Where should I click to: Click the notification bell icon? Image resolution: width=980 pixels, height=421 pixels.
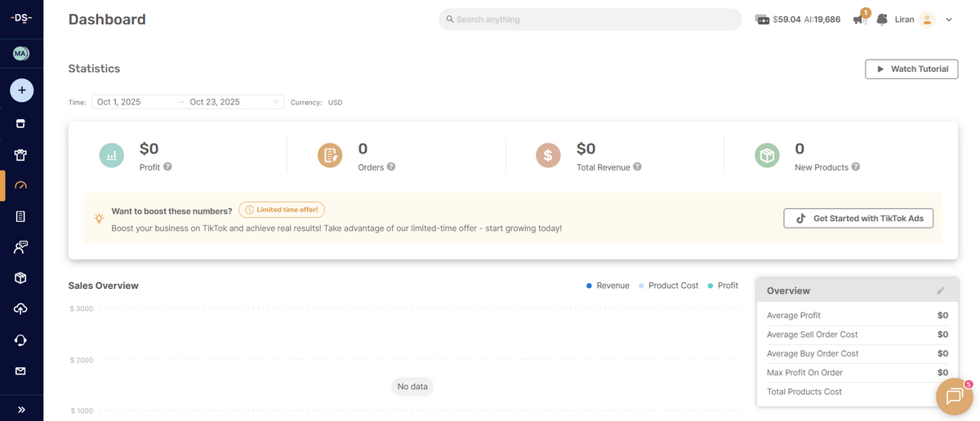(x=882, y=20)
